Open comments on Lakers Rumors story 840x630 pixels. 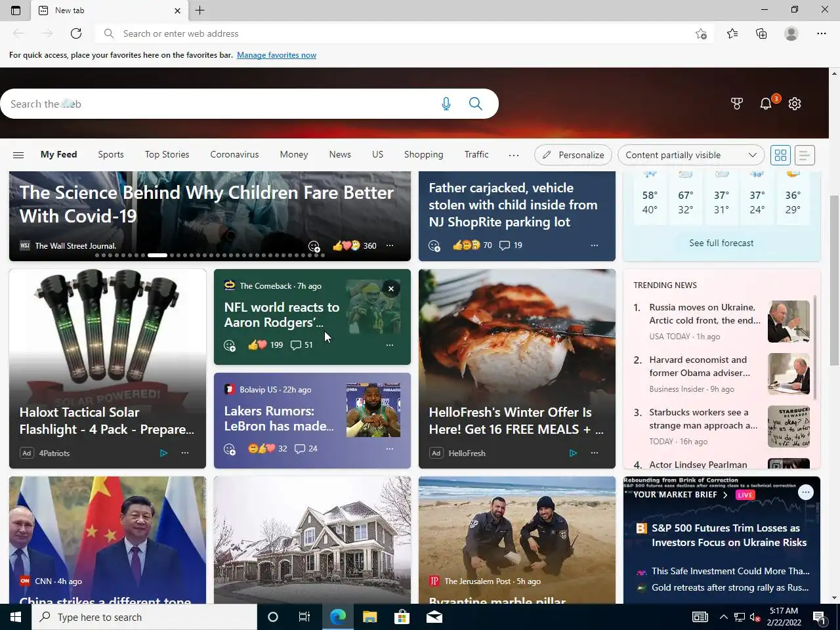tap(306, 449)
